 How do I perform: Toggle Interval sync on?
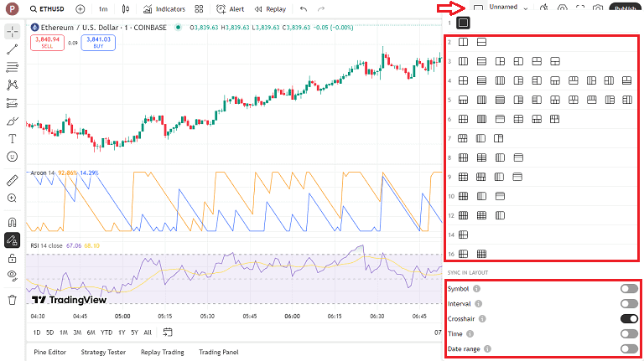[x=628, y=303]
